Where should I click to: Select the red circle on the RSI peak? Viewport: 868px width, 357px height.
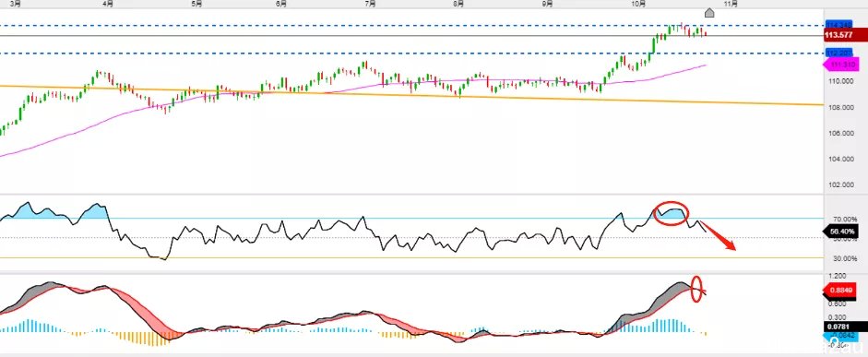point(671,213)
